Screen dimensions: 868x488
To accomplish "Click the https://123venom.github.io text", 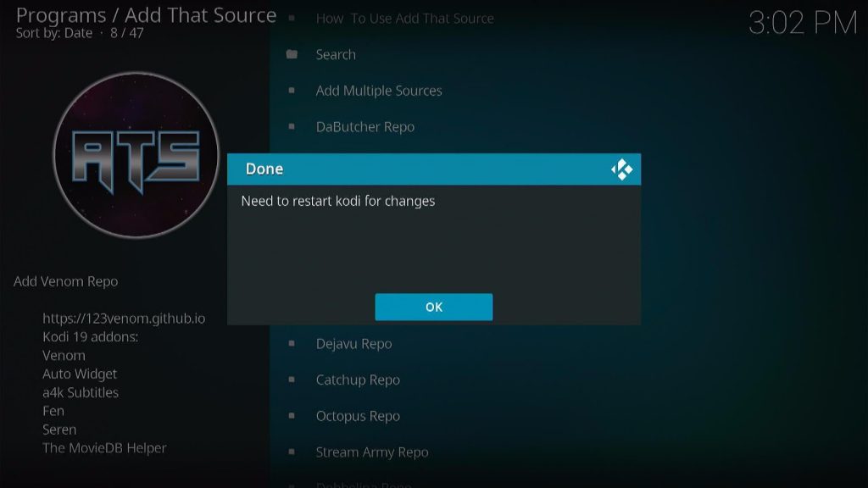I will (x=124, y=319).
